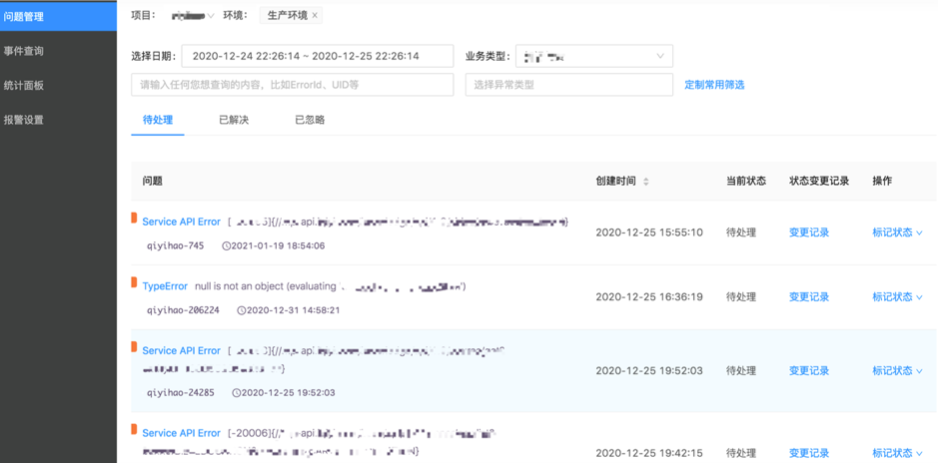
Task: Expand the 业务类型 dropdown
Action: coord(594,56)
